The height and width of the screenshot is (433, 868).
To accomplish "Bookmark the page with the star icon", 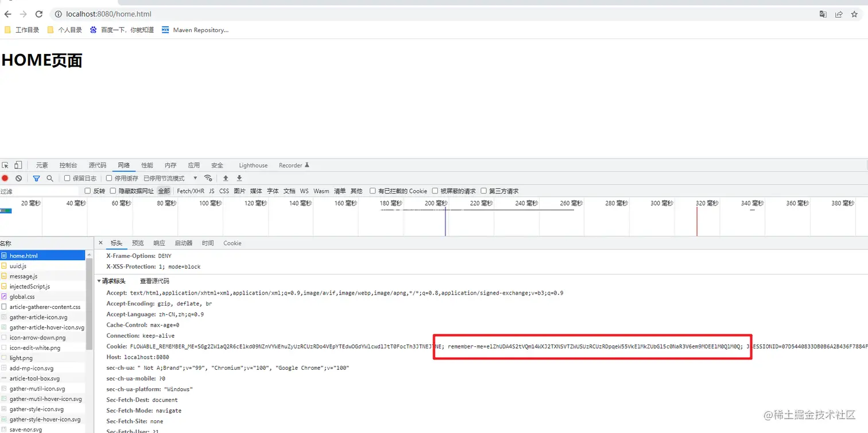I will (854, 14).
